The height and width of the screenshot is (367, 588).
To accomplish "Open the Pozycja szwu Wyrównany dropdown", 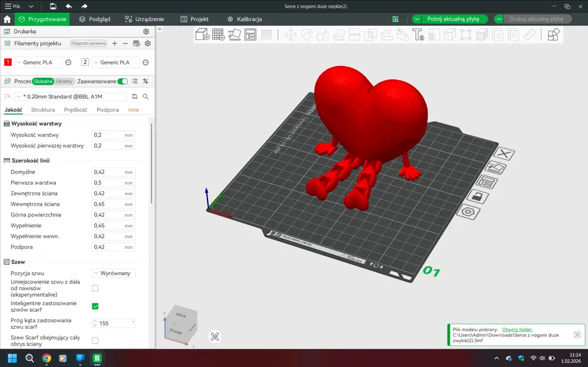I will (113, 273).
